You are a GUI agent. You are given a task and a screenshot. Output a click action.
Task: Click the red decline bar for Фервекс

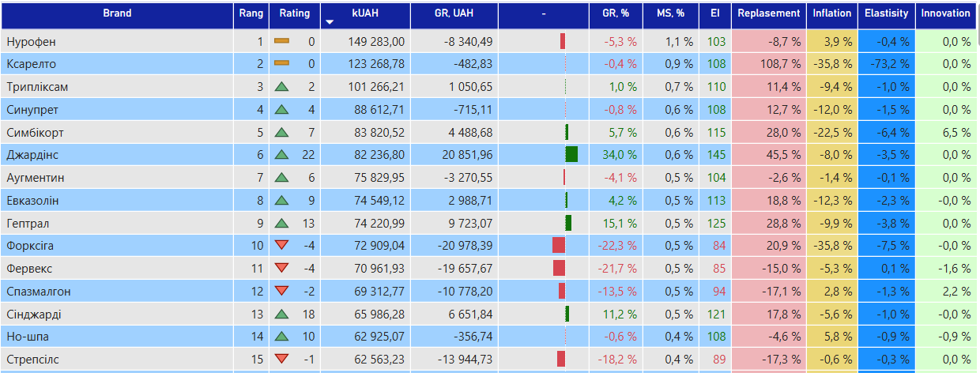(x=559, y=269)
